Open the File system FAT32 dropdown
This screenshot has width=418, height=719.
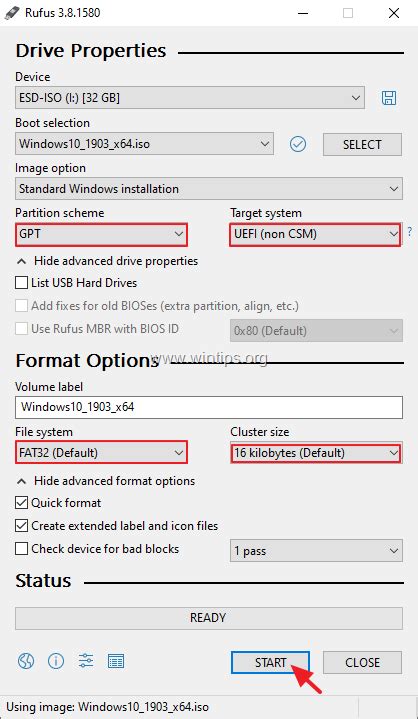(x=101, y=453)
